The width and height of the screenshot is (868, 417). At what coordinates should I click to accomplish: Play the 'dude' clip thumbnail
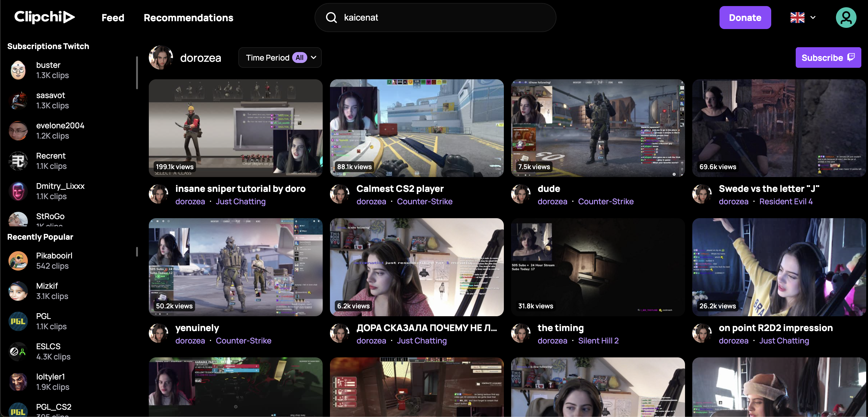tap(598, 128)
